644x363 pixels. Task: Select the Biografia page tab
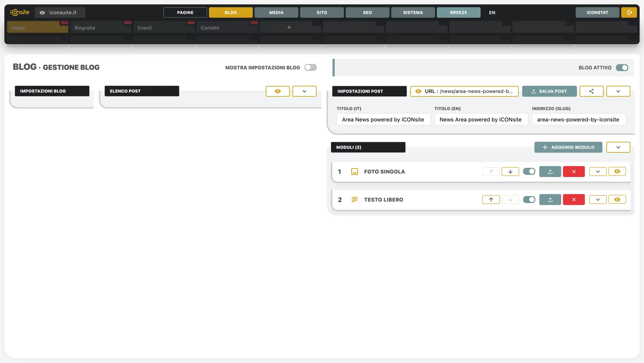pyautogui.click(x=101, y=27)
